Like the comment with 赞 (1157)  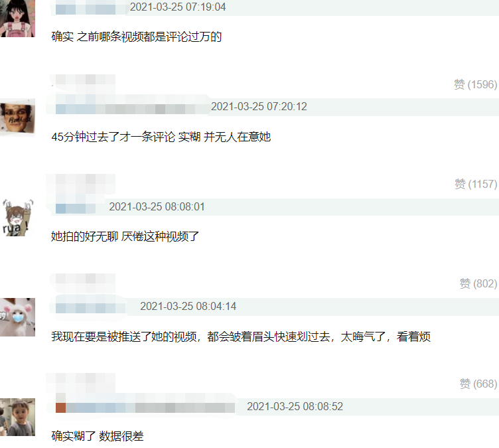tap(476, 184)
